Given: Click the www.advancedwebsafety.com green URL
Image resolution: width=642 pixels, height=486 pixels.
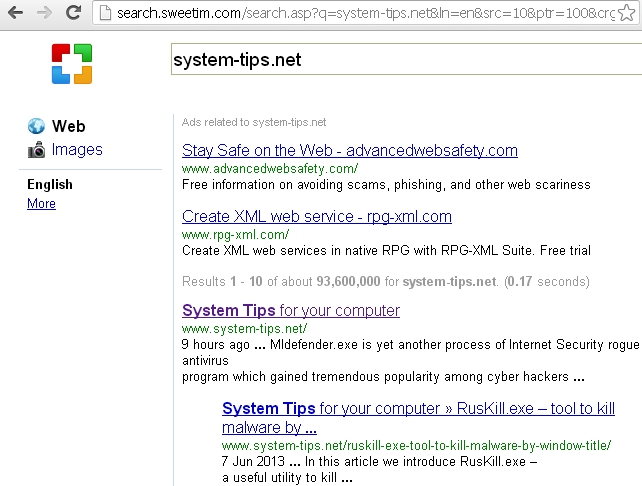Looking at the screenshot, I should click(269, 169).
